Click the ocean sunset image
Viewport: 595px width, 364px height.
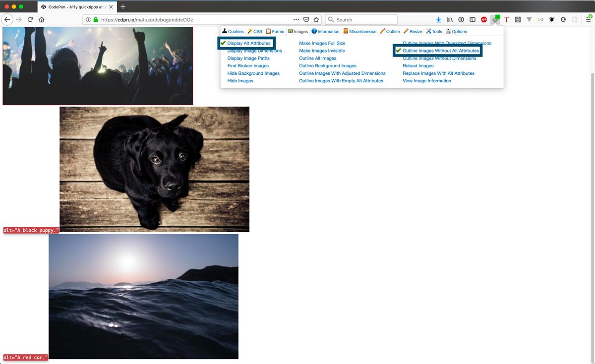143,296
